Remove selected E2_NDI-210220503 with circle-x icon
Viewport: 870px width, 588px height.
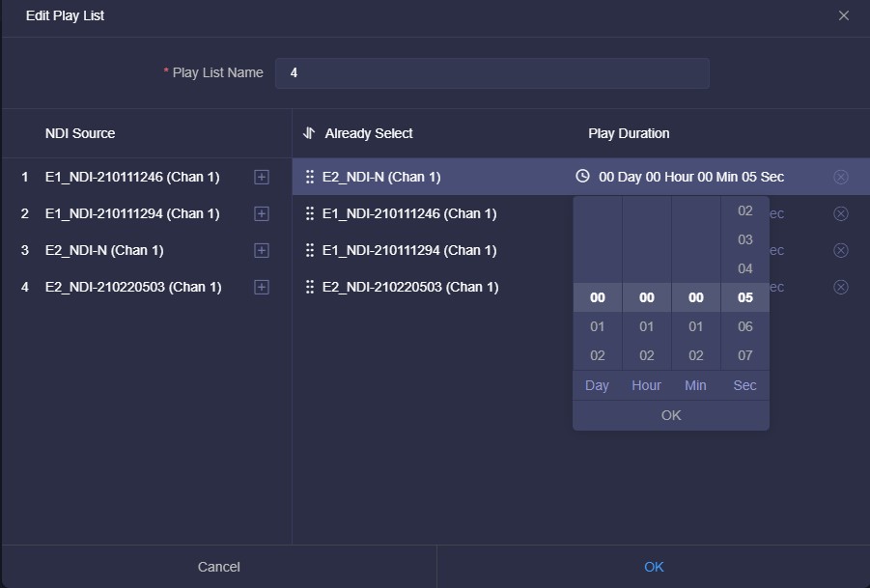[841, 287]
